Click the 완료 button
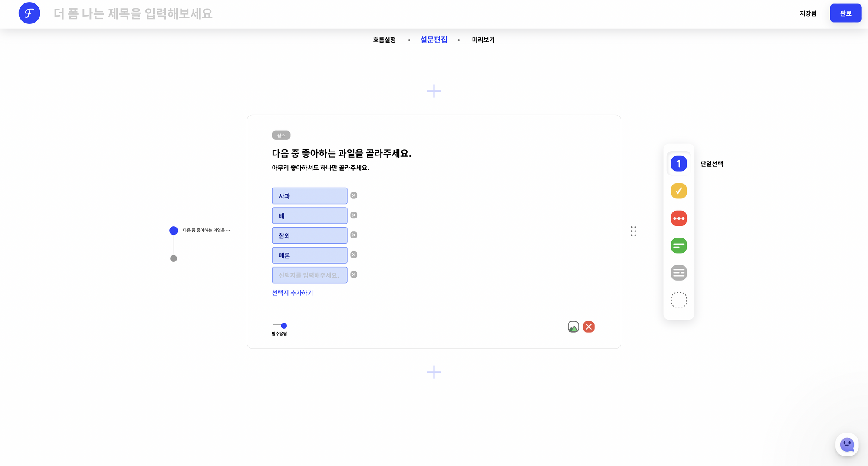Image resolution: width=868 pixels, height=466 pixels. click(845, 13)
